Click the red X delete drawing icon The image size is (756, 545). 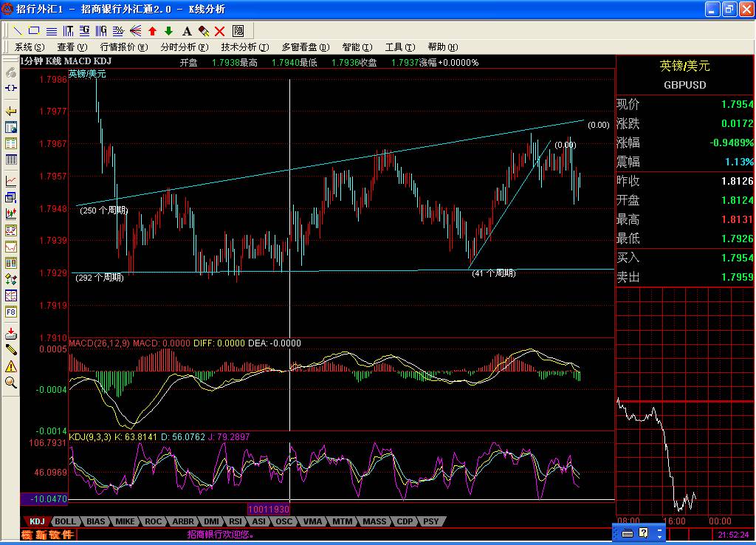click(x=219, y=31)
